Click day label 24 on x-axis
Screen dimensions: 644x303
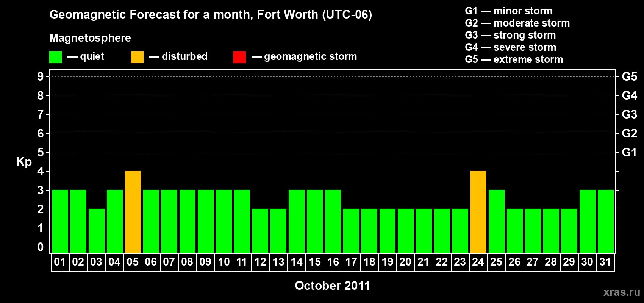pyautogui.click(x=478, y=262)
